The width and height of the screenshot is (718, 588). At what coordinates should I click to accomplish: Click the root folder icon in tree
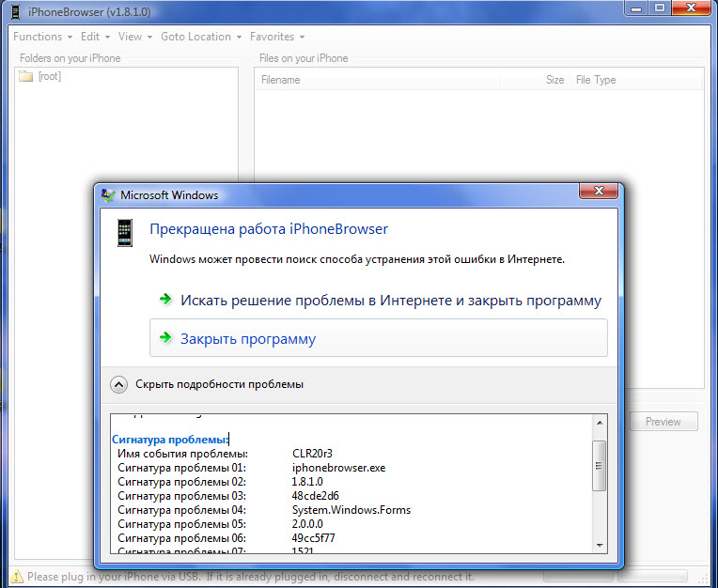click(26, 77)
